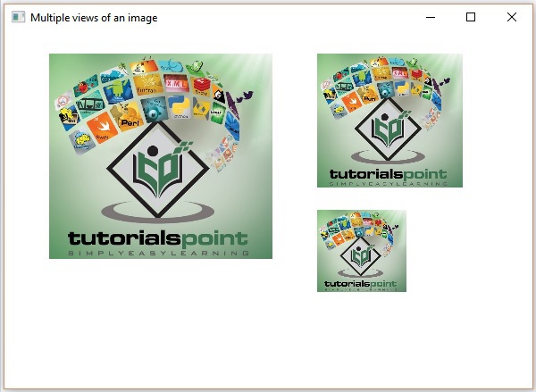Select the smallest image view
This screenshot has width=536, height=392.
[361, 250]
